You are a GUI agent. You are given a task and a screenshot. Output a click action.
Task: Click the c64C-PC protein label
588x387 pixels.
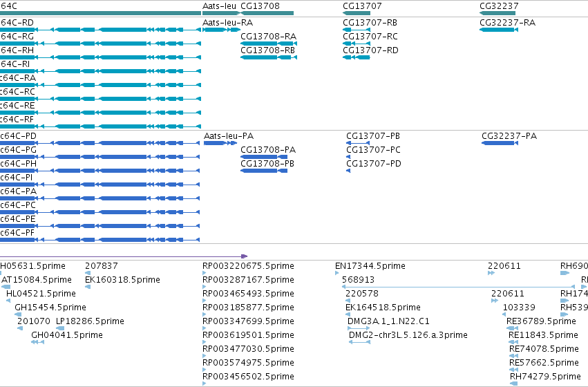[18, 205]
